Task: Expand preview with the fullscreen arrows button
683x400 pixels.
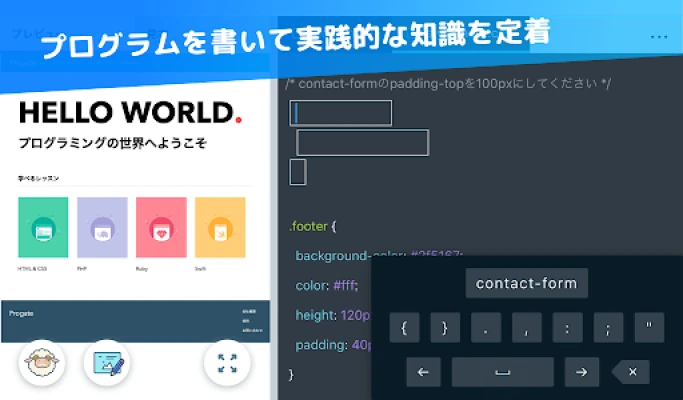Action: pyautogui.click(x=227, y=363)
